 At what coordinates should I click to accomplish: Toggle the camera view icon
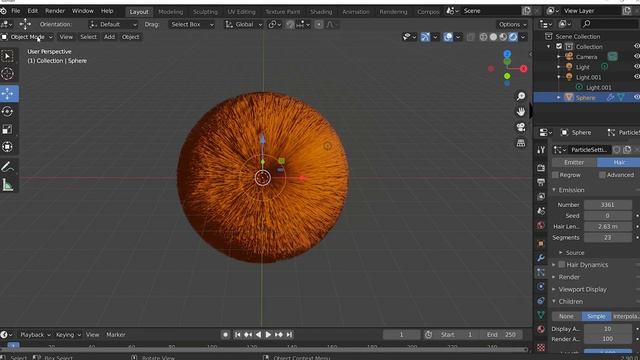pos(521,127)
